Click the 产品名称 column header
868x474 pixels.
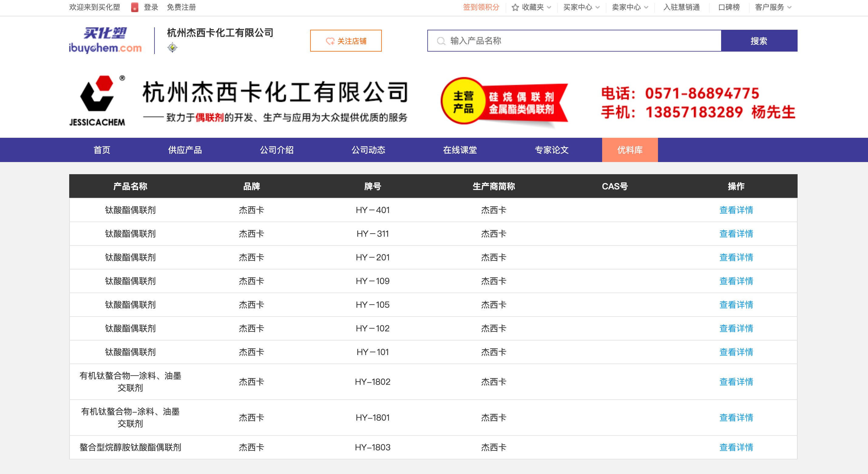pos(130,186)
